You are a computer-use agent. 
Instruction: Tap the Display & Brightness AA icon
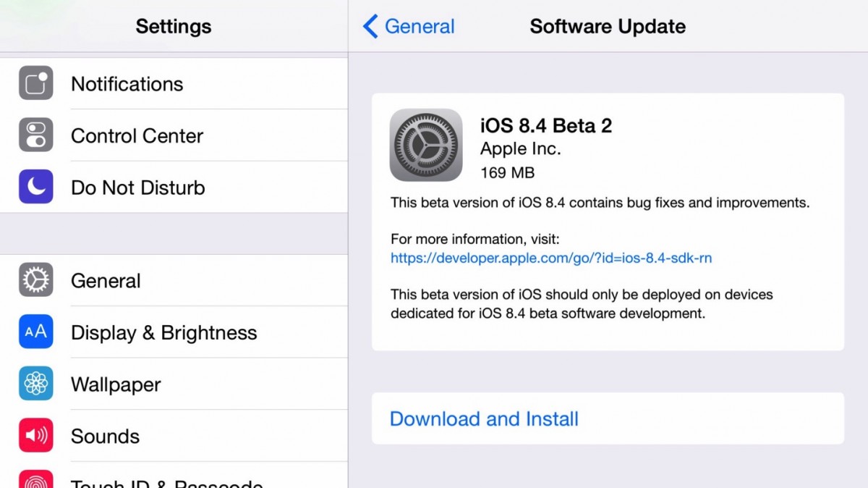[x=35, y=332]
